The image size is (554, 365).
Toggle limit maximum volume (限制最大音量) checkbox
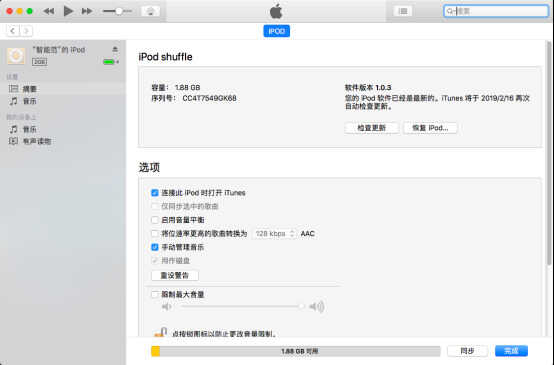[x=155, y=294]
